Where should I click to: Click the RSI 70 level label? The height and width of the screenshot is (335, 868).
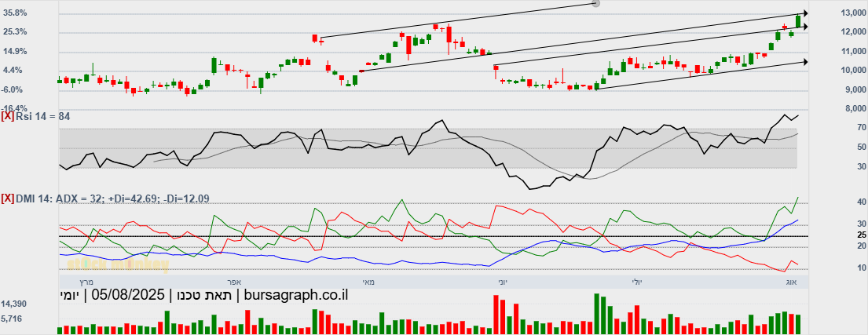pyautogui.click(x=862, y=128)
